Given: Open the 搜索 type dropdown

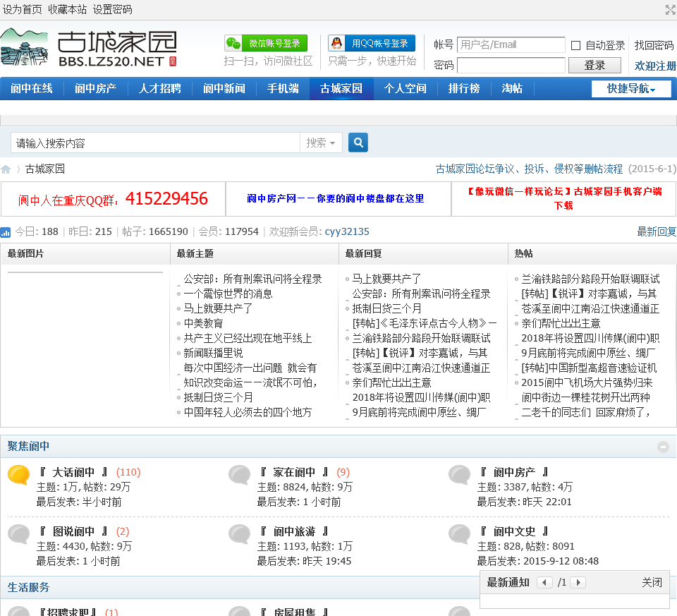Looking at the screenshot, I should point(321,143).
